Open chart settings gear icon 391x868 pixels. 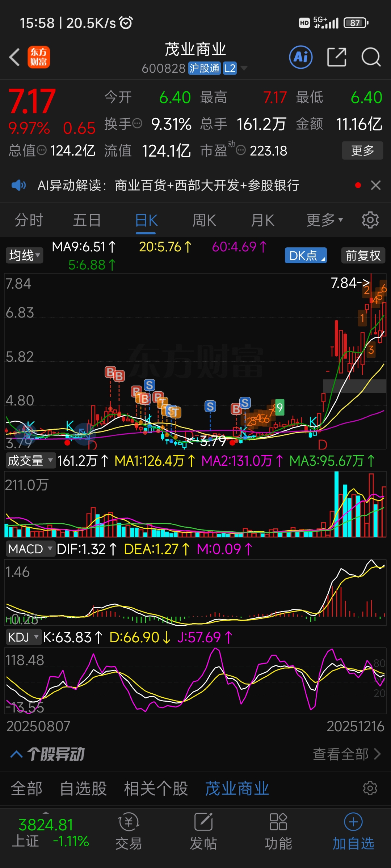click(x=370, y=220)
